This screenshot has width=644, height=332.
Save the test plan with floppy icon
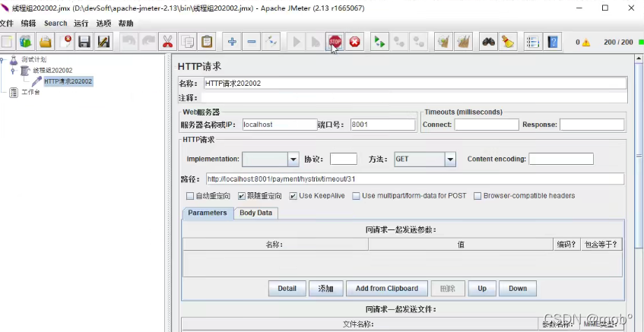coord(84,42)
